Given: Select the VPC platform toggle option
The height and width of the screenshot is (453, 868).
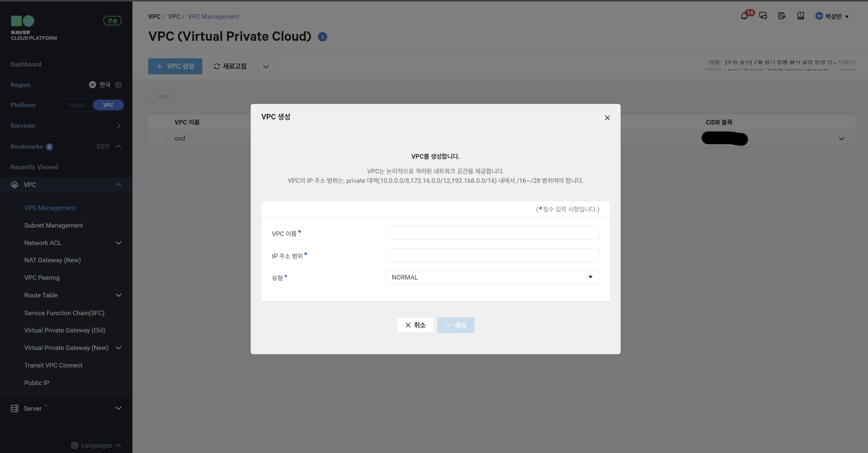Looking at the screenshot, I should (108, 105).
